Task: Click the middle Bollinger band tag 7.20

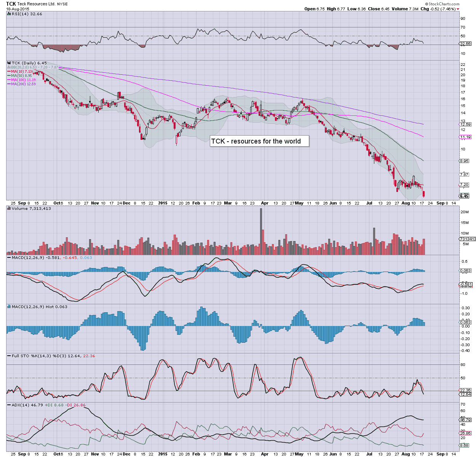Action: pos(464,184)
